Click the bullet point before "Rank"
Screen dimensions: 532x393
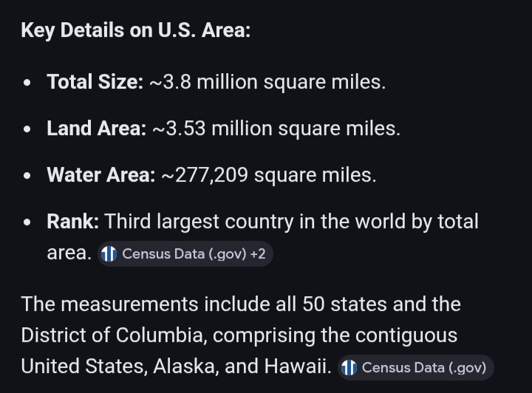[27, 222]
